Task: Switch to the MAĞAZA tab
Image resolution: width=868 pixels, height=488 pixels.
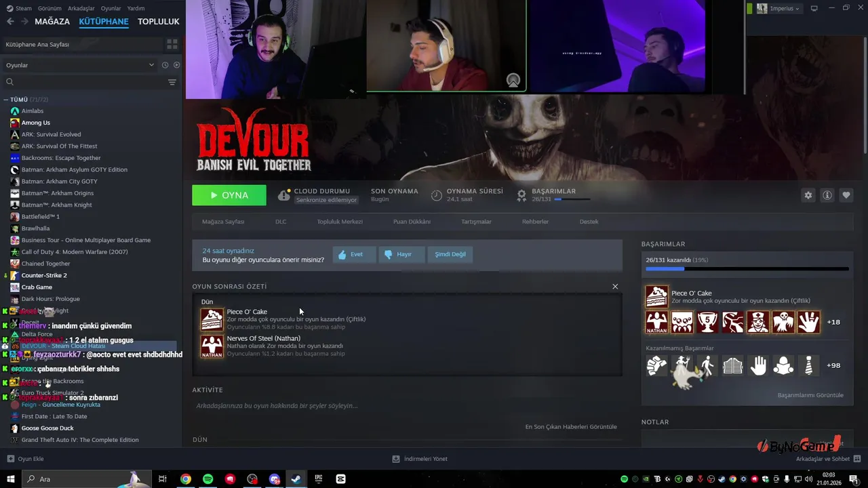Action: point(52,21)
